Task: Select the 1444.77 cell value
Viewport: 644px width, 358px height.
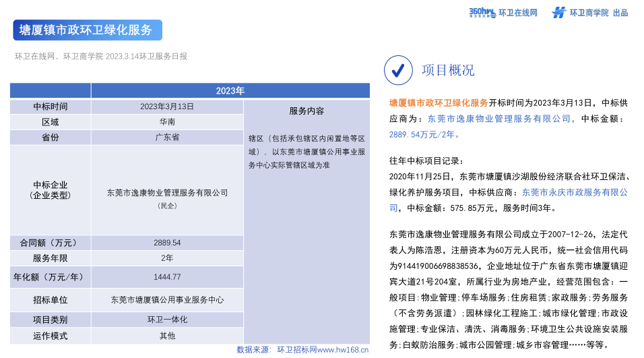Action: (167, 277)
